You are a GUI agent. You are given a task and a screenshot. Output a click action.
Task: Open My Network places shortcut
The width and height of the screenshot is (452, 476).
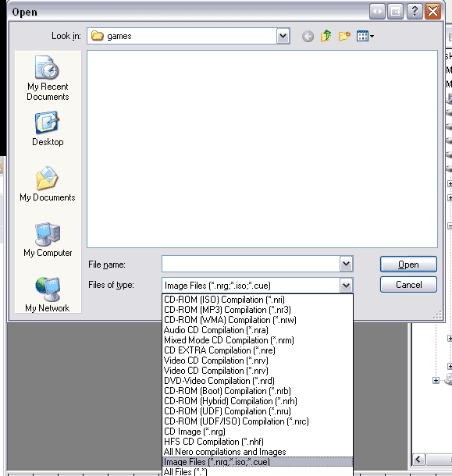(x=48, y=294)
